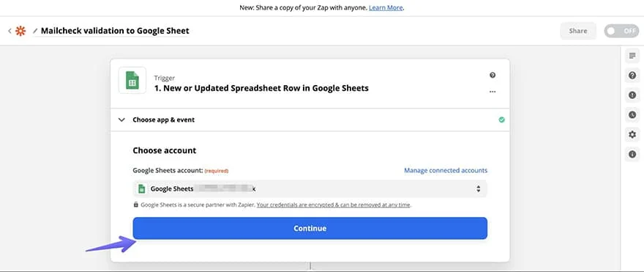Select the trigger step title text
This screenshot has width=644, height=272.
[261, 88]
